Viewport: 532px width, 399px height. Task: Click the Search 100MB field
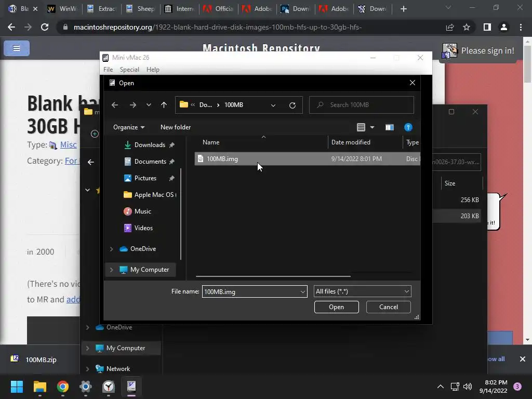362,105
